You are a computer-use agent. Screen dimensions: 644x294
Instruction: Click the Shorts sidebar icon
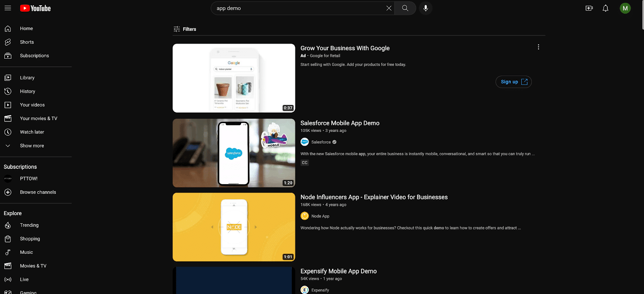(x=8, y=42)
